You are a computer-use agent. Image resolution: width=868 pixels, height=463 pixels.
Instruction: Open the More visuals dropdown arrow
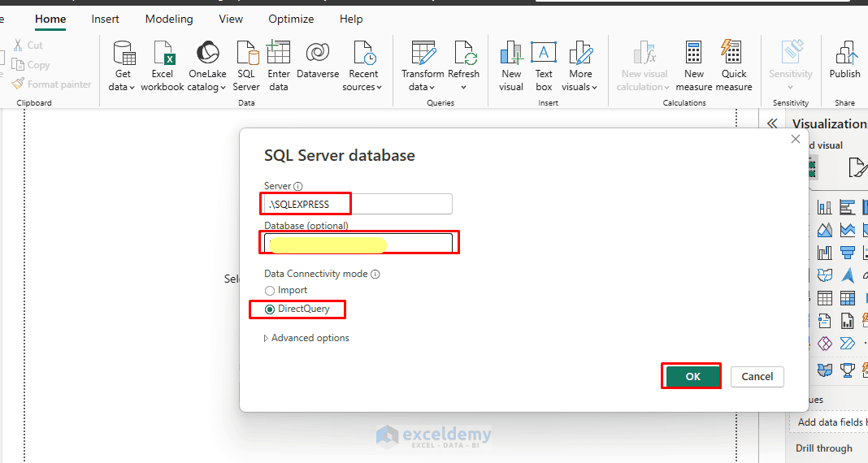tap(594, 88)
